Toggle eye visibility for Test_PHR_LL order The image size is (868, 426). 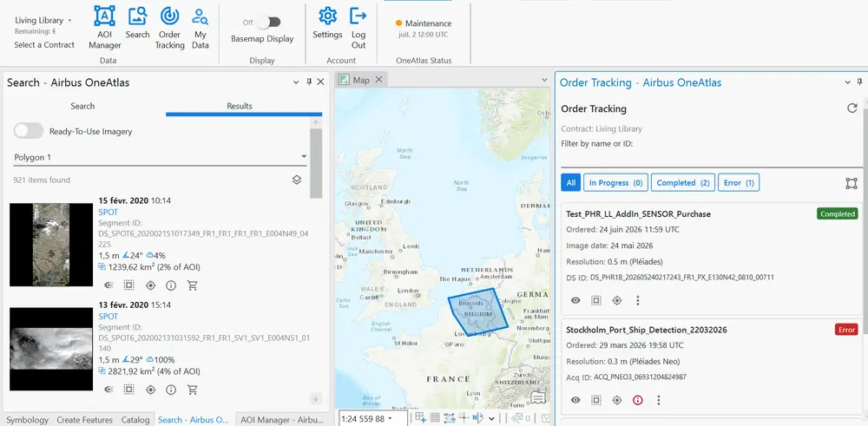click(x=575, y=300)
